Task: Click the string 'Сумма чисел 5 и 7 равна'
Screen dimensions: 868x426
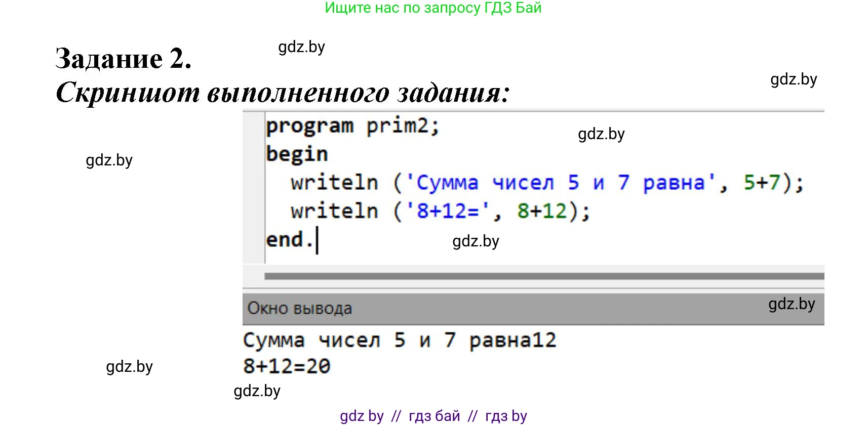Action: point(560,183)
